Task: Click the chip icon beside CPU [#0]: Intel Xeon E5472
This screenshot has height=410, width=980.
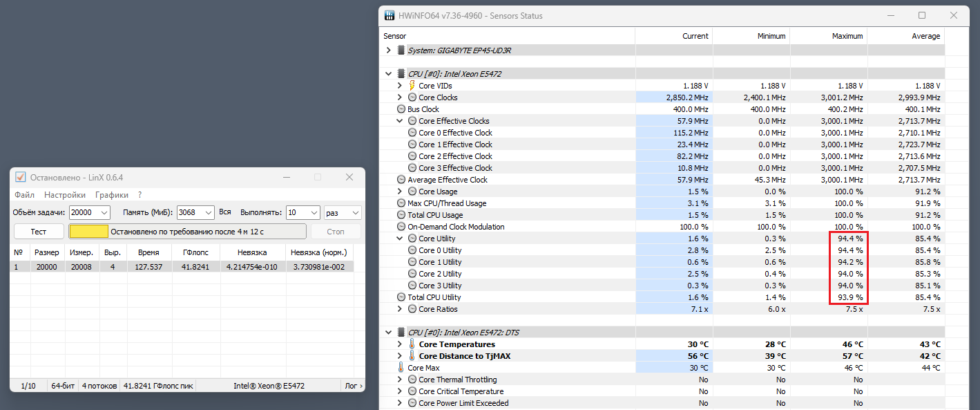Action: pyautogui.click(x=401, y=74)
